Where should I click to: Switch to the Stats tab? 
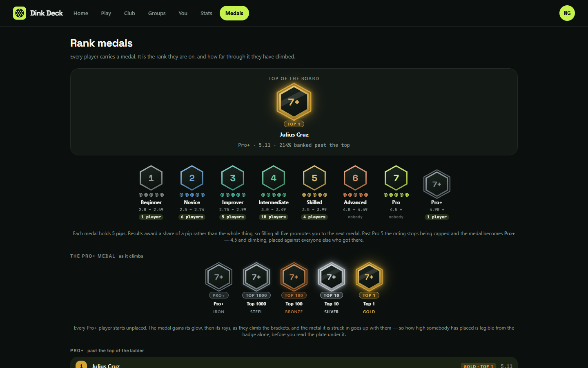(206, 13)
